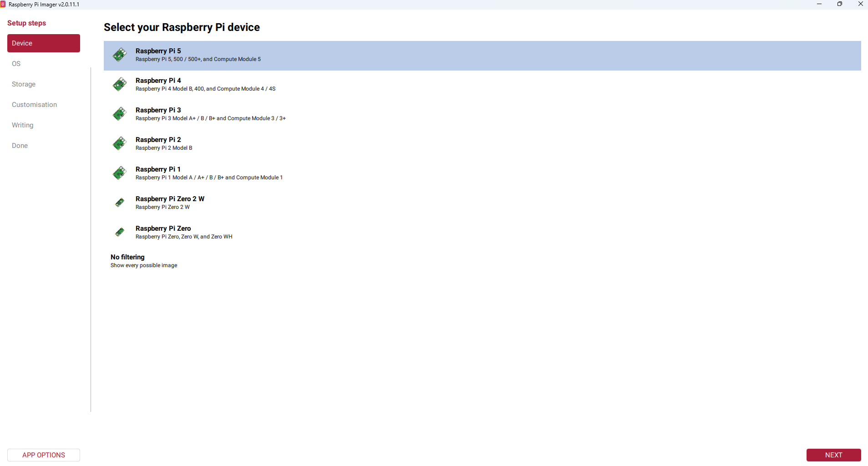Click the Raspberry Pi 2 board icon

pos(120,144)
